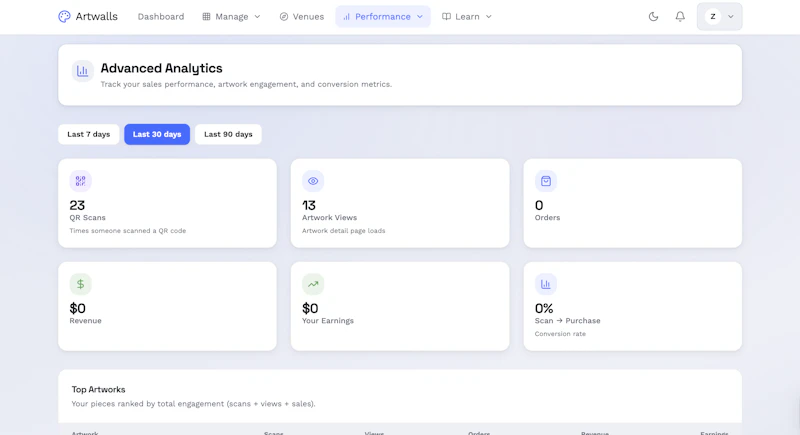This screenshot has height=435, width=800.
Task: Click the QR Scans code icon
Action: 81,181
